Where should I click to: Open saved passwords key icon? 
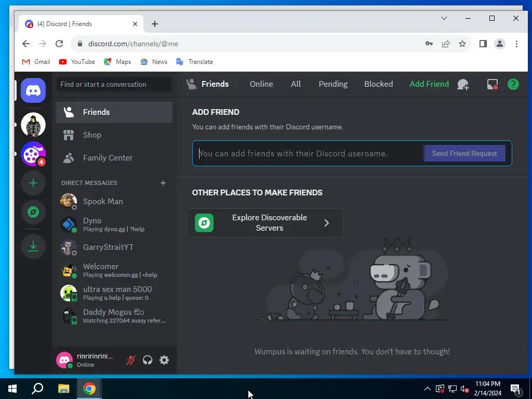pyautogui.click(x=429, y=44)
